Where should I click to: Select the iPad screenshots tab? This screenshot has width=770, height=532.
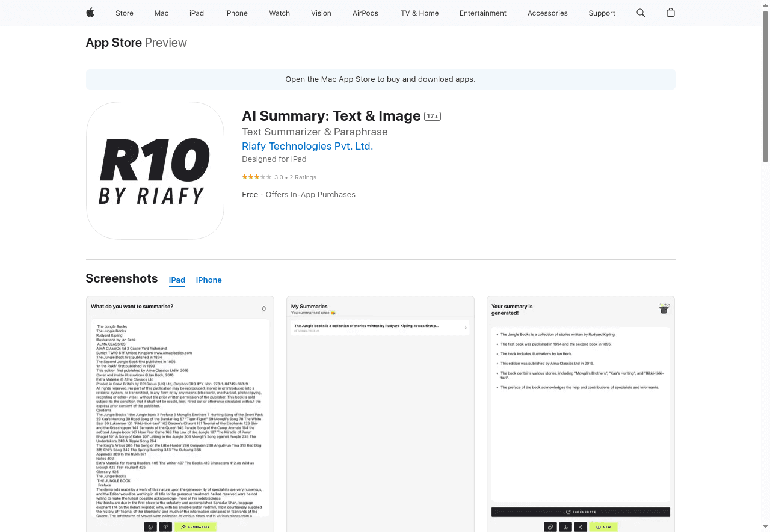pos(177,280)
